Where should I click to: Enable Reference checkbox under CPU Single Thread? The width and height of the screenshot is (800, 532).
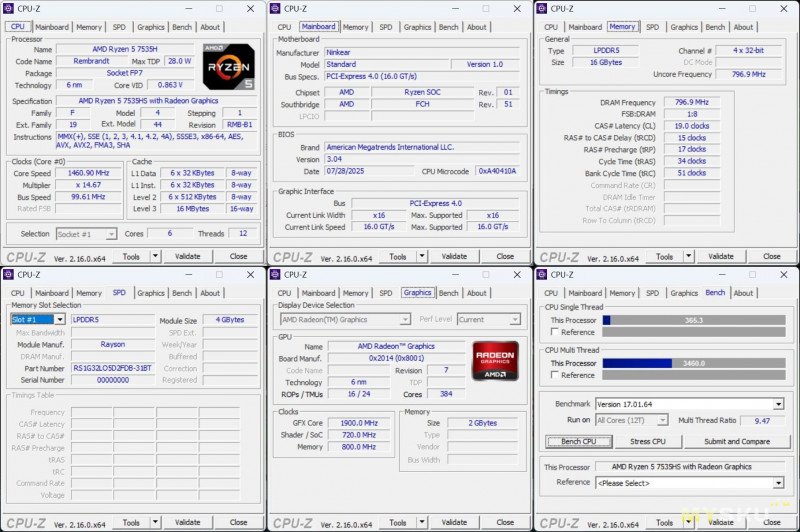(555, 332)
